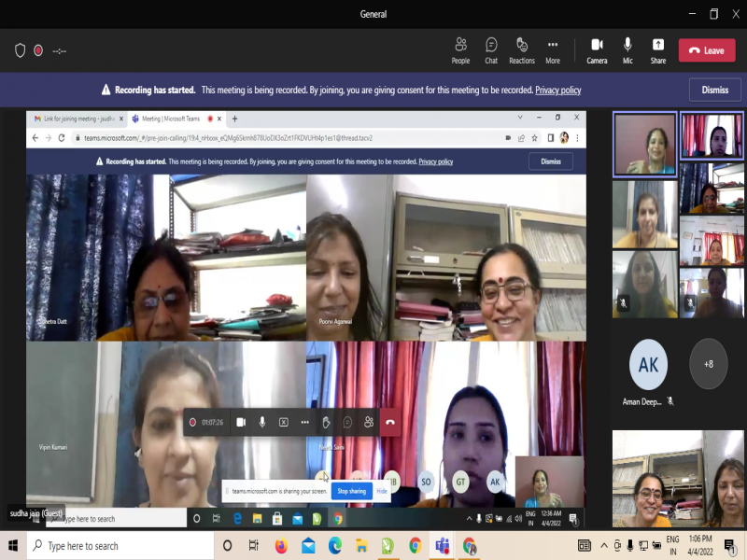Click the shield security icon

coord(20,50)
